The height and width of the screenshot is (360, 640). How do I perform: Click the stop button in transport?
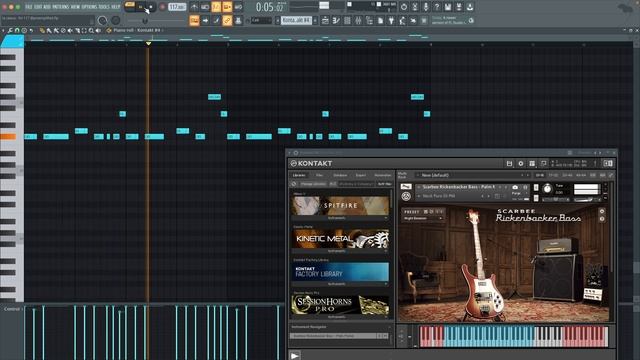click(151, 7)
